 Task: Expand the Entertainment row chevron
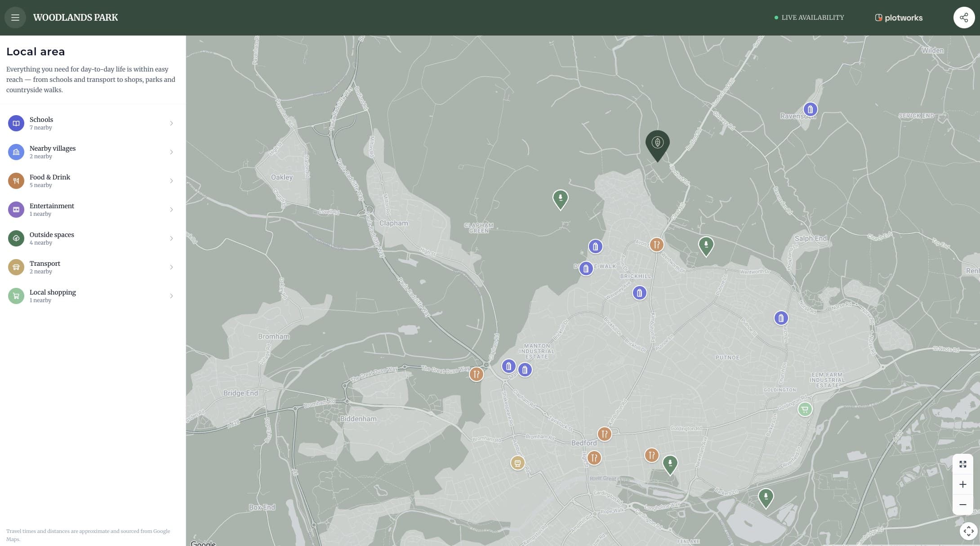[171, 210]
